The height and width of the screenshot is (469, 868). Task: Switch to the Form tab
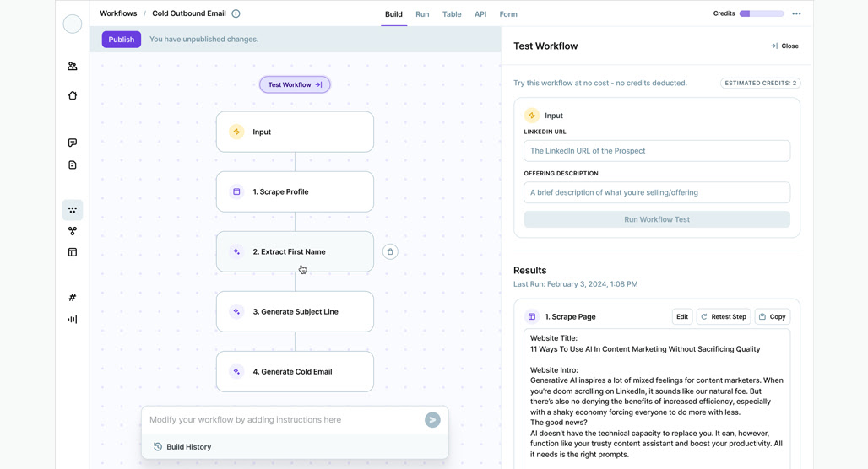click(x=508, y=14)
